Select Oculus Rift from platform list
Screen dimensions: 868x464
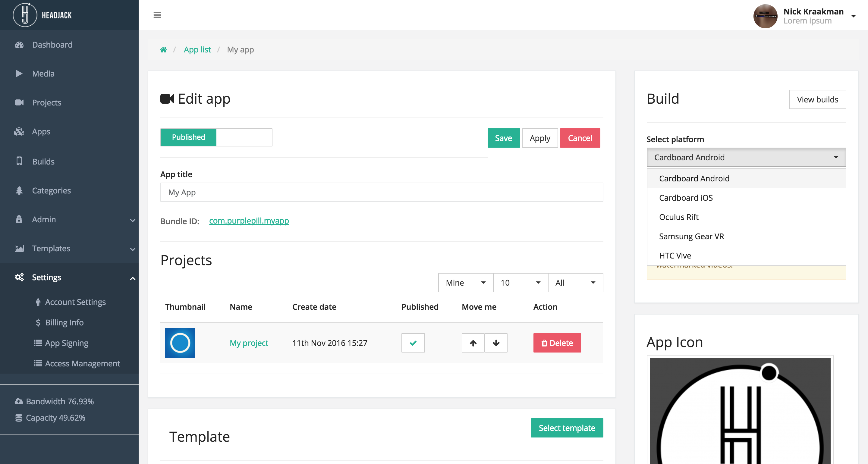pyautogui.click(x=679, y=217)
